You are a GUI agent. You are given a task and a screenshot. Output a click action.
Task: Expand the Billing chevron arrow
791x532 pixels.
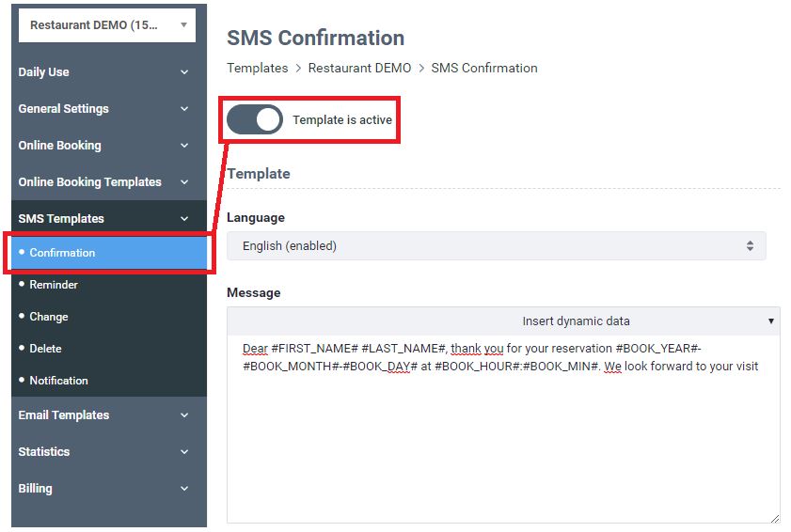coord(184,489)
